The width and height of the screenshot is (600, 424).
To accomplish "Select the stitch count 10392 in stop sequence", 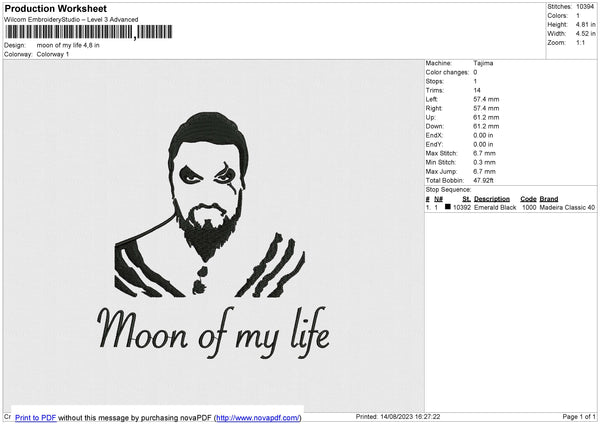I will click(x=462, y=207).
